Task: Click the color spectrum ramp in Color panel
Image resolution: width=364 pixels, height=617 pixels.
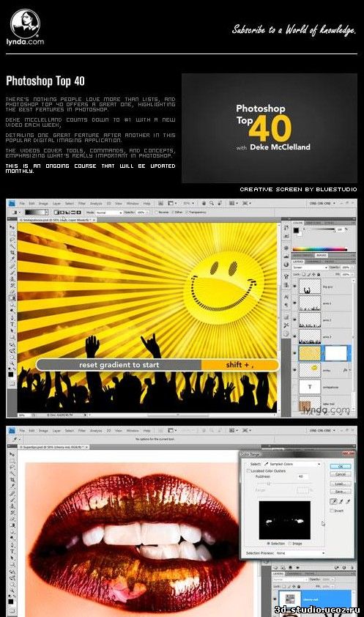Action: [320, 249]
